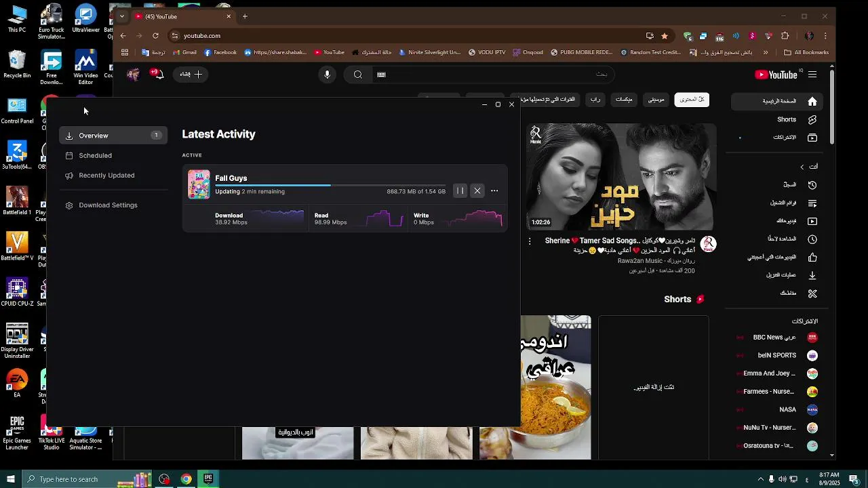This screenshot has width=868, height=488.
Task: Select the All content filter chip
Action: pyautogui.click(x=692, y=100)
